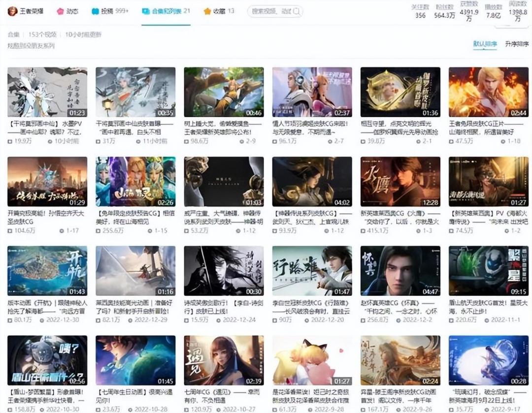This screenshot has width=532, height=413.
Task: Open the 01:03 神器传说 thumbnail
Action: pyautogui.click(x=224, y=182)
